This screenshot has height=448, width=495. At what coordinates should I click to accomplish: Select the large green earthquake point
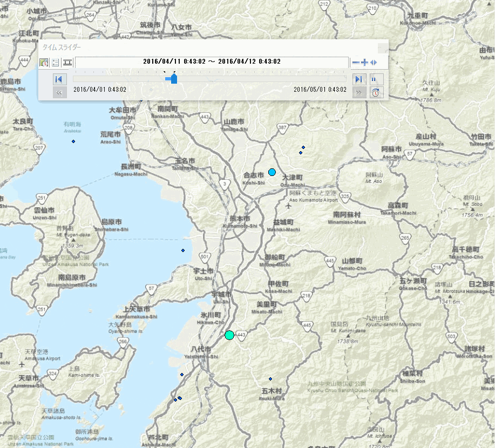click(229, 335)
